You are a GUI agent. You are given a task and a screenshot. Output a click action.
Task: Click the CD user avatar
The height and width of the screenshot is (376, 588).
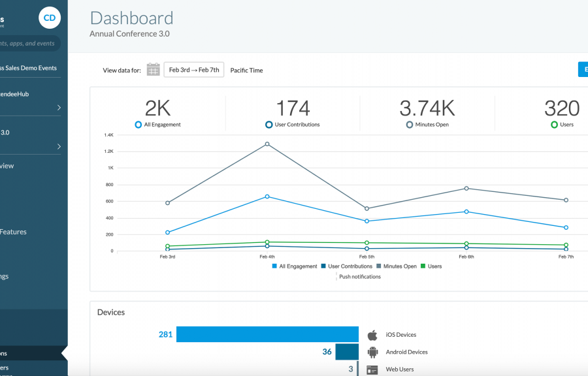pos(50,18)
